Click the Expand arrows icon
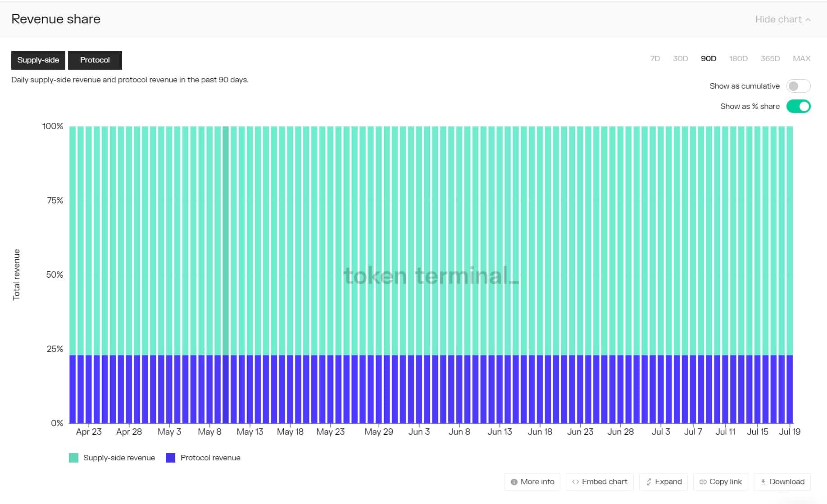Viewport: 827px width, 504px height. tap(649, 482)
